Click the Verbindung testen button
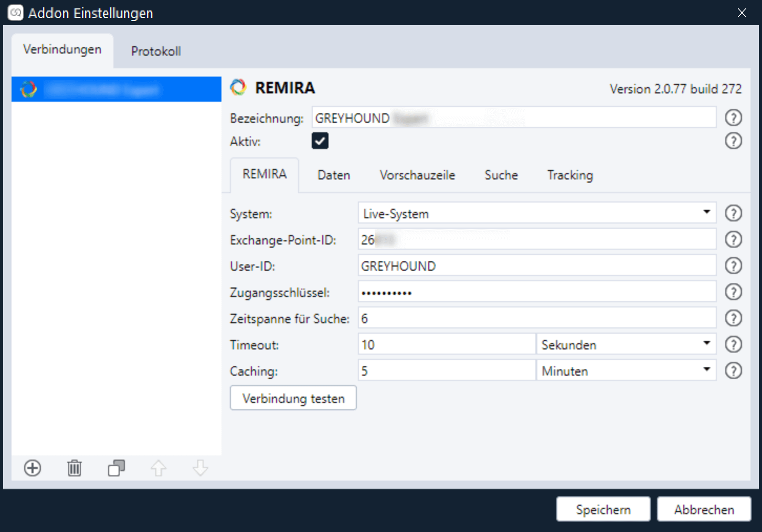The width and height of the screenshot is (762, 532). point(293,398)
